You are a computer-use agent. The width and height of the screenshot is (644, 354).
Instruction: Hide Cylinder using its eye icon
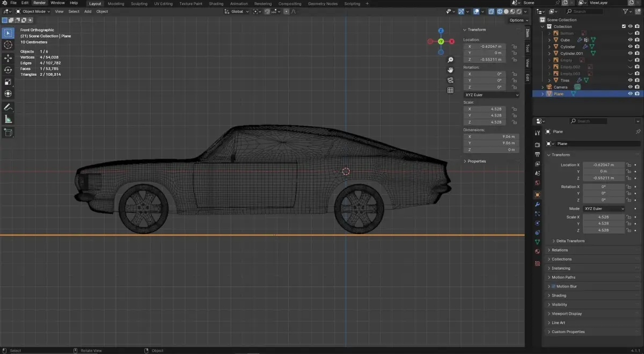tap(631, 47)
